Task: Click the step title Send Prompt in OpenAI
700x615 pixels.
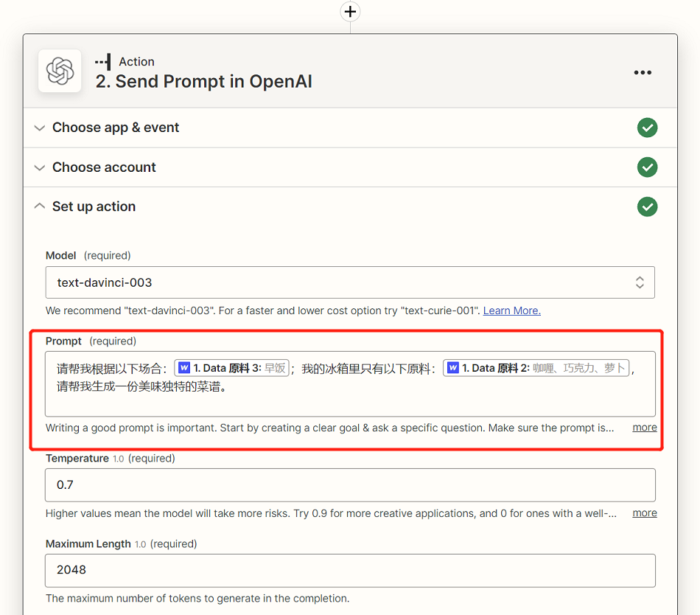Action: click(x=203, y=81)
